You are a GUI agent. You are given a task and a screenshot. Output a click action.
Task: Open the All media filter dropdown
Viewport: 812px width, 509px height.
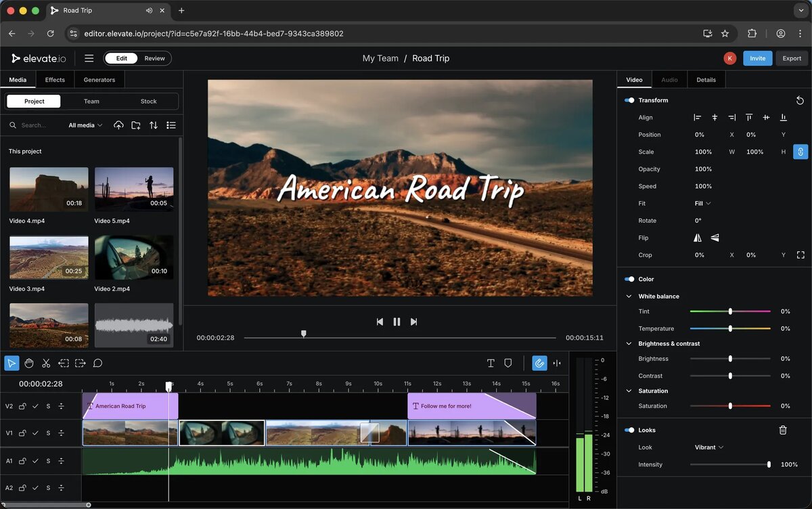pos(85,125)
